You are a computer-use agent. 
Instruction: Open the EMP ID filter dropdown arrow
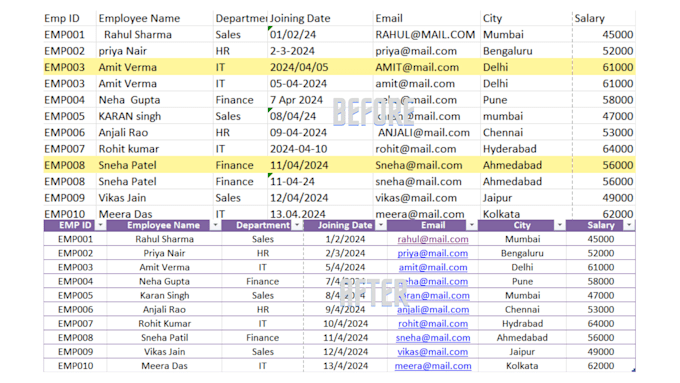(101, 225)
